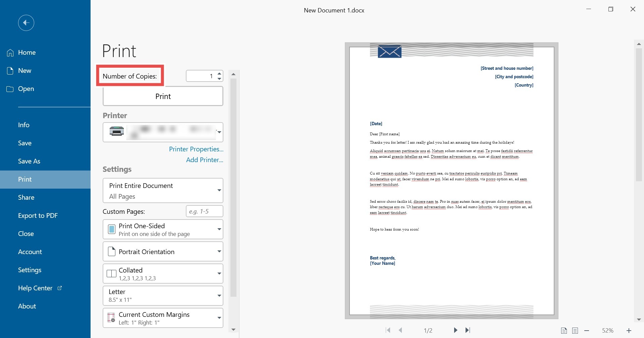The image size is (644, 338).
Task: Jump to the first preview page
Action: (388, 330)
